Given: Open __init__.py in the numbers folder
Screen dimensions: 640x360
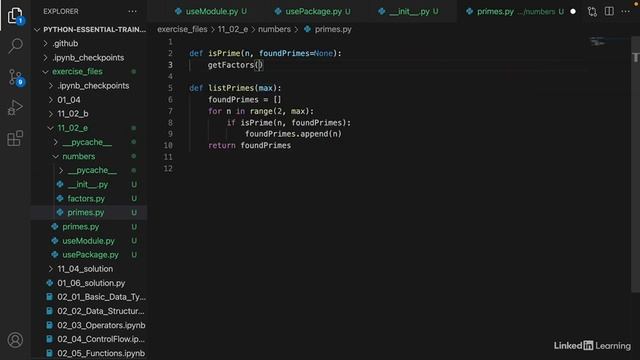Looking at the screenshot, I should 89,184.
